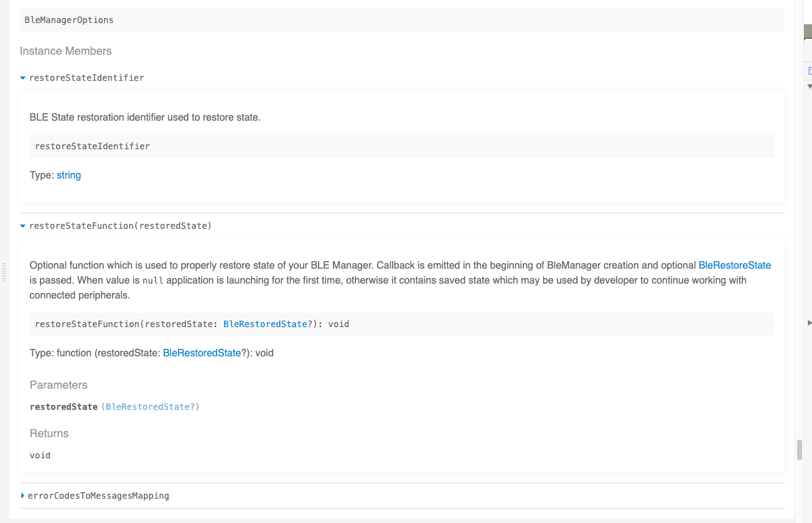
Task: Open the BleRestoreState link in the description
Action: coord(735,265)
